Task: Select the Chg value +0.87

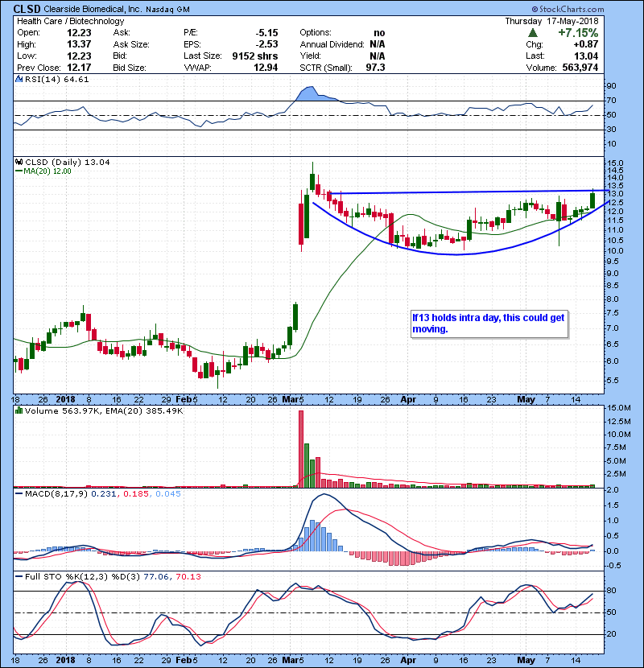Action: [x=585, y=44]
